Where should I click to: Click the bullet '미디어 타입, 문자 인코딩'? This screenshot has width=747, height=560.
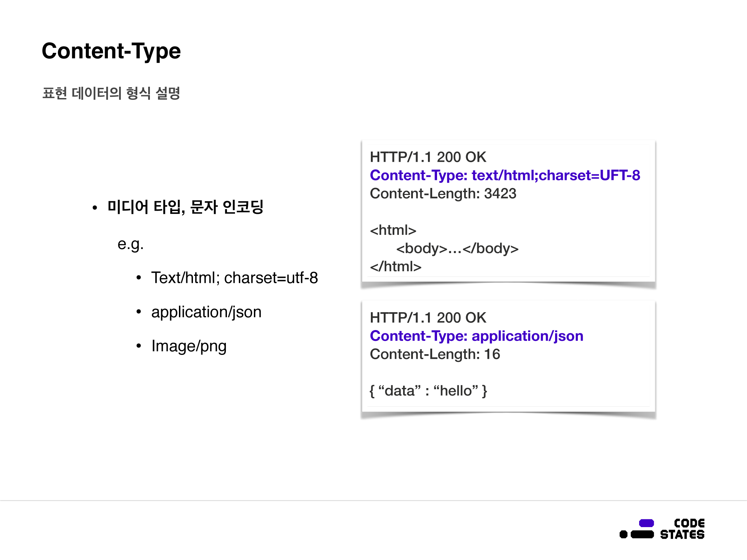[x=185, y=206]
